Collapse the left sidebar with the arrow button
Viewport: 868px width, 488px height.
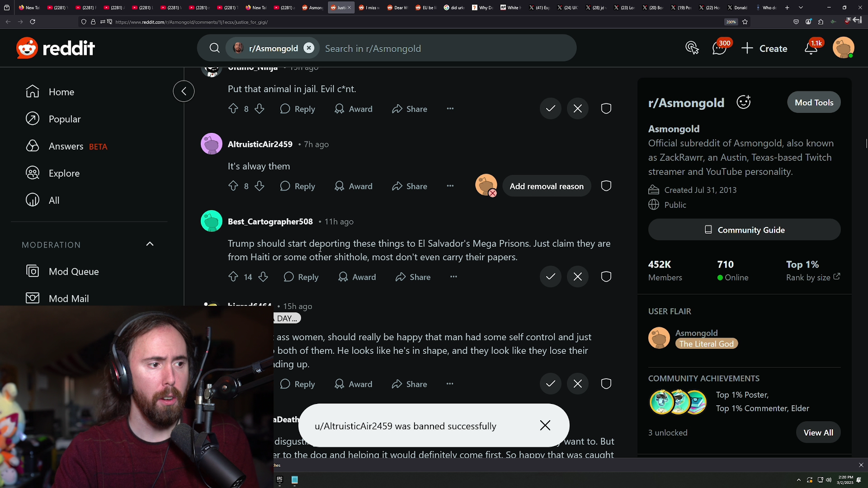pos(184,91)
